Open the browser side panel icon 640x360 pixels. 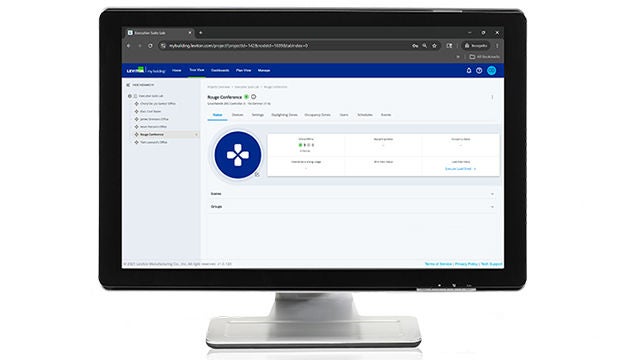coord(449,46)
